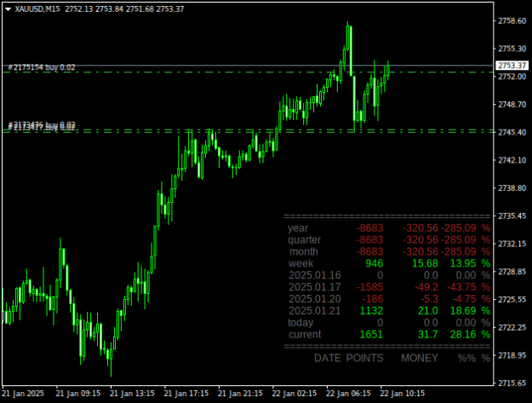This screenshot has height=403, width=532.
Task: Select current points value 1651
Action: point(371,335)
